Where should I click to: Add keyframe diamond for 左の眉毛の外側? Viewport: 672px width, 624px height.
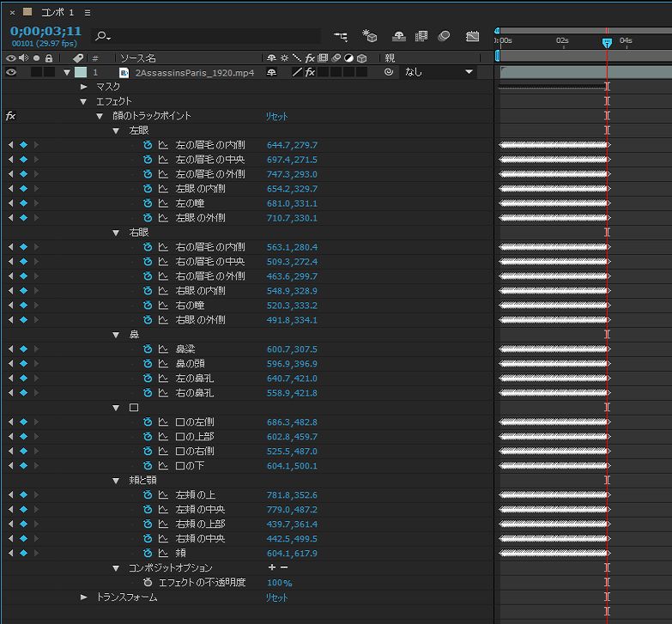(23, 174)
